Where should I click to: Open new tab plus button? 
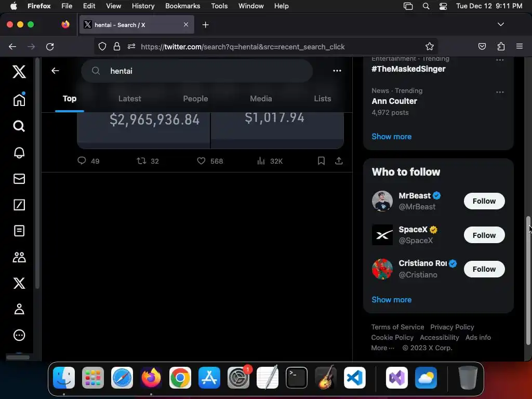pyautogui.click(x=205, y=25)
